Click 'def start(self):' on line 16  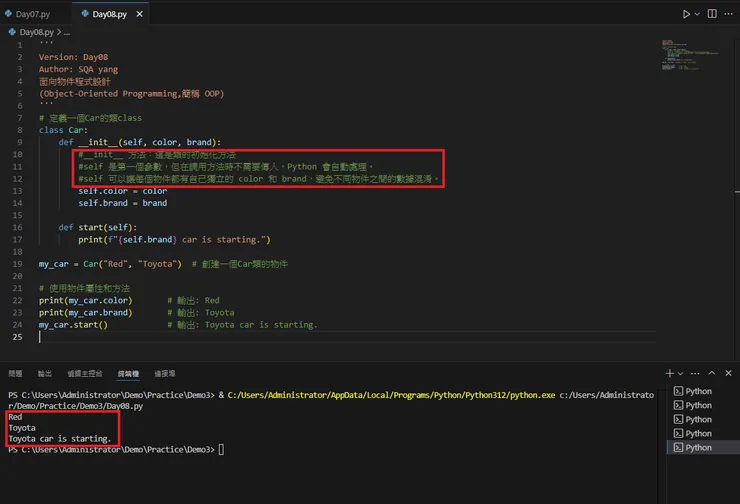coord(98,227)
